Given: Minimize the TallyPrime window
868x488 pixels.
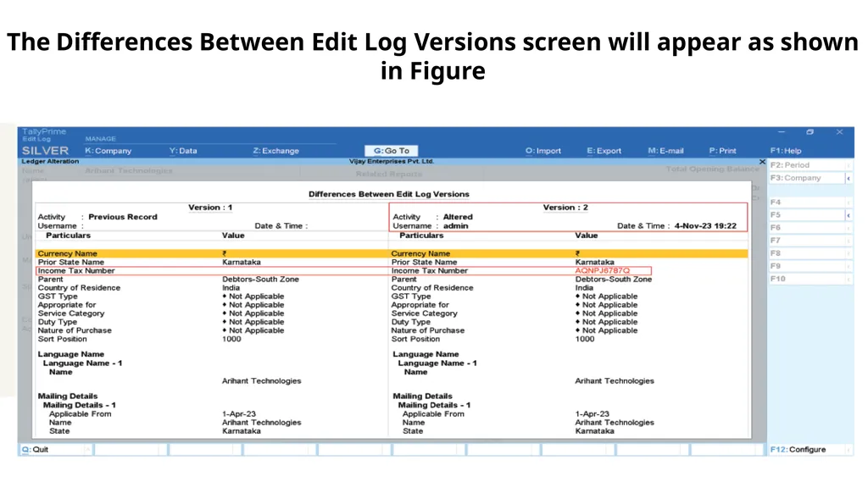Looking at the screenshot, I should point(781,132).
